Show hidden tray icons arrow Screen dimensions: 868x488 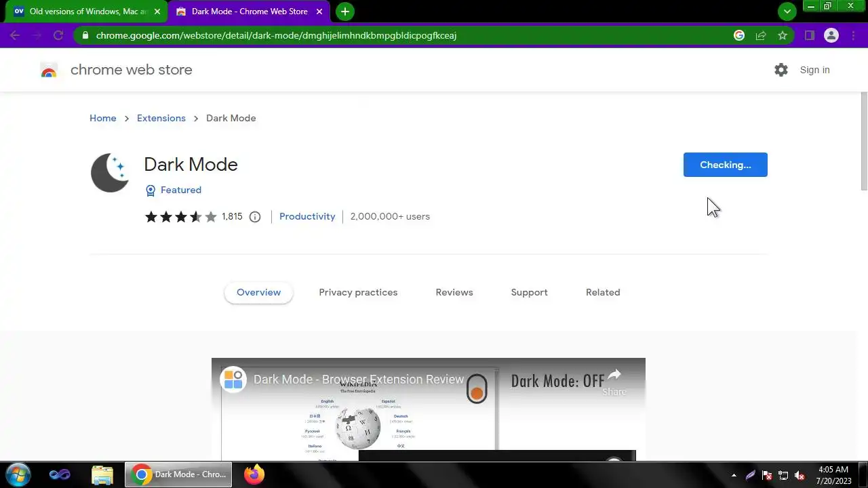pyautogui.click(x=734, y=475)
